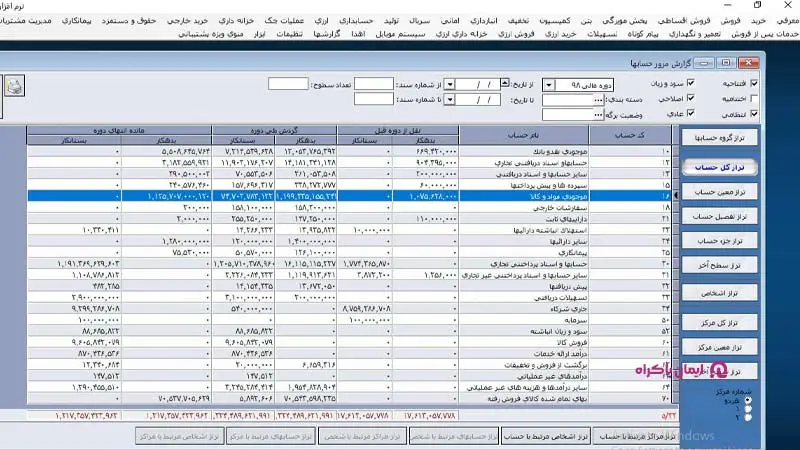Open the از تاریخ date dropdown arrow
Image resolution: width=800 pixels, height=450 pixels.
449,85
